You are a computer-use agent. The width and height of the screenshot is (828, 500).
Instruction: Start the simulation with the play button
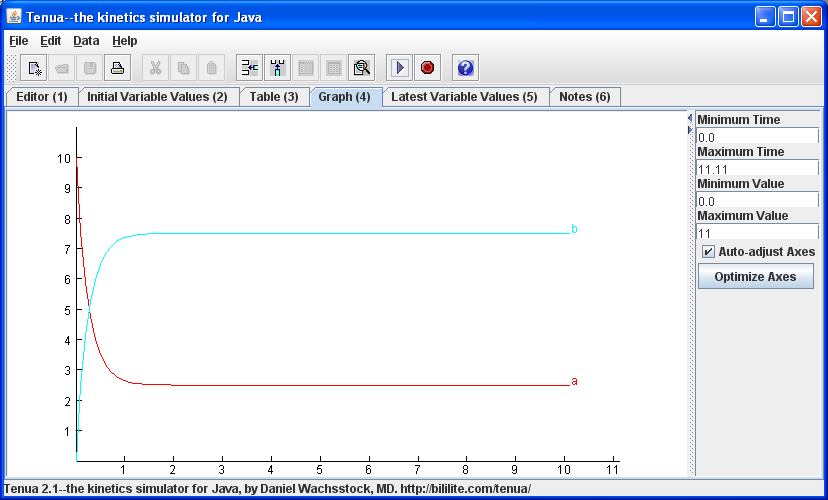(x=399, y=68)
